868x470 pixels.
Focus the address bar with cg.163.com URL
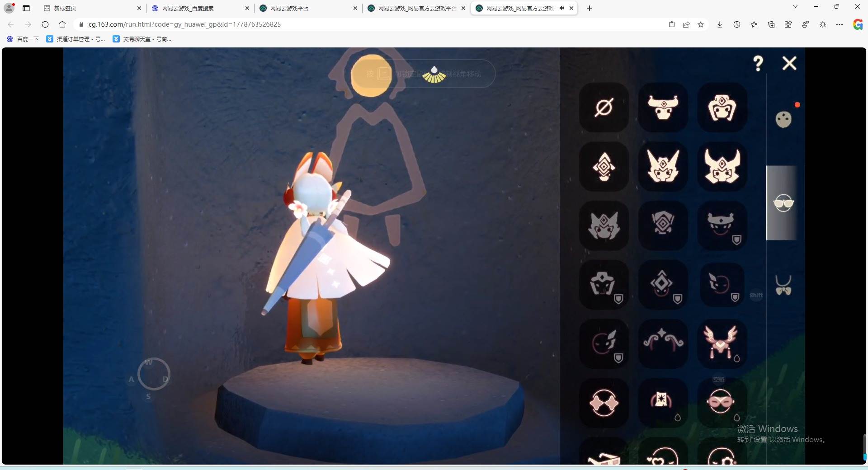point(371,24)
